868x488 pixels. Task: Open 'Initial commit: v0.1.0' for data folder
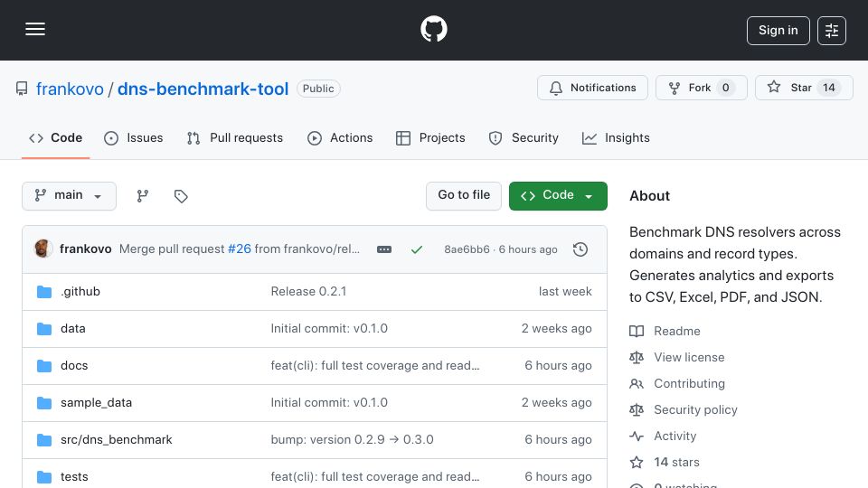[x=329, y=329]
